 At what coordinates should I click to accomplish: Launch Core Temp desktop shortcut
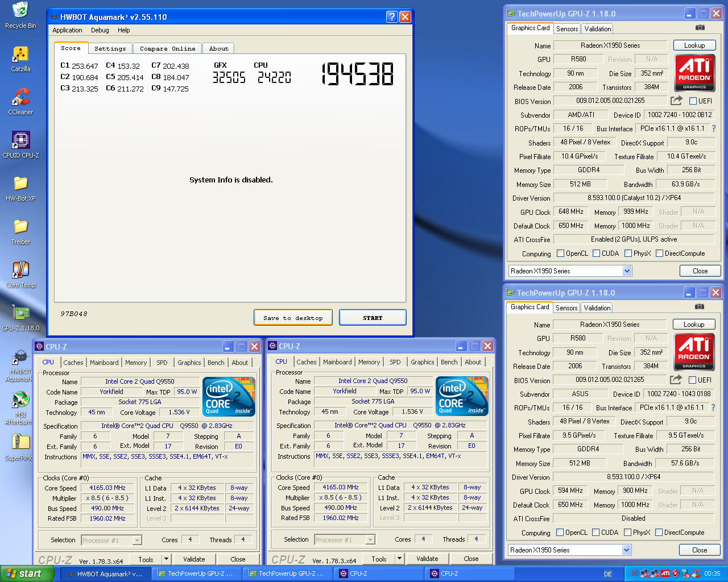pos(20,275)
